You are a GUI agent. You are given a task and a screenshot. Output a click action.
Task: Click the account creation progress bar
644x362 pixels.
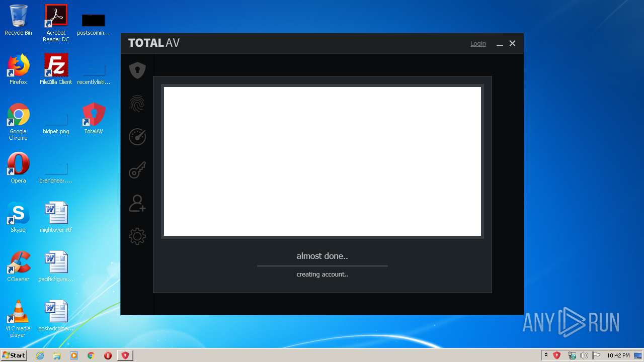click(322, 265)
